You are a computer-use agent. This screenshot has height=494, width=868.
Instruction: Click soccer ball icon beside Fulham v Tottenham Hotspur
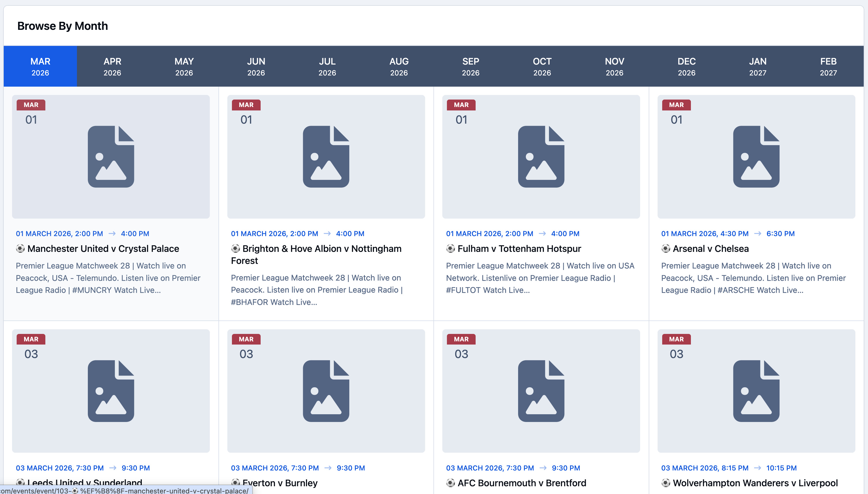(450, 249)
